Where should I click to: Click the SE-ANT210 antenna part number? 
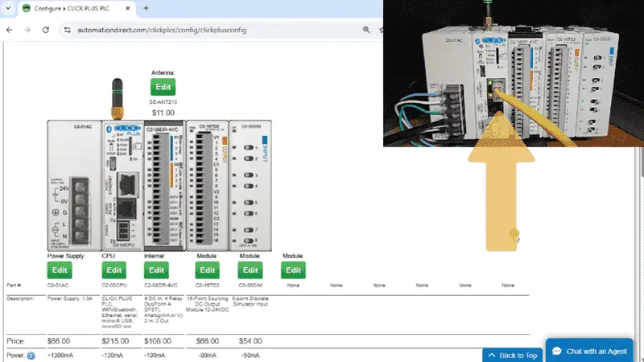(163, 102)
